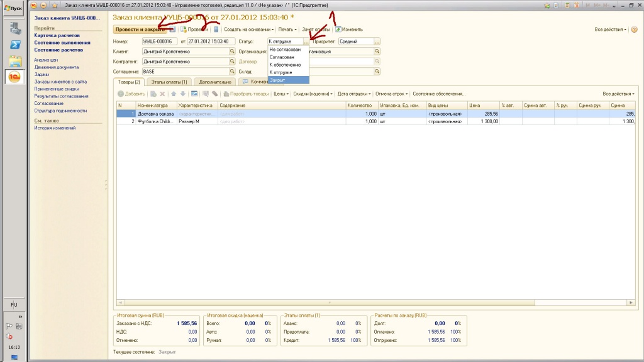Open the Анализ цен link

coord(46,60)
